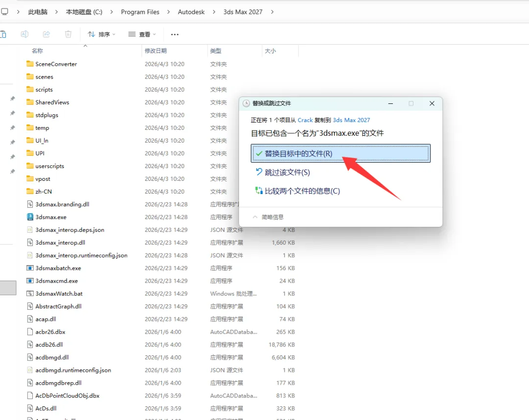Select file 3dsmax_interop.dll
This screenshot has height=420, width=529.
(60, 243)
